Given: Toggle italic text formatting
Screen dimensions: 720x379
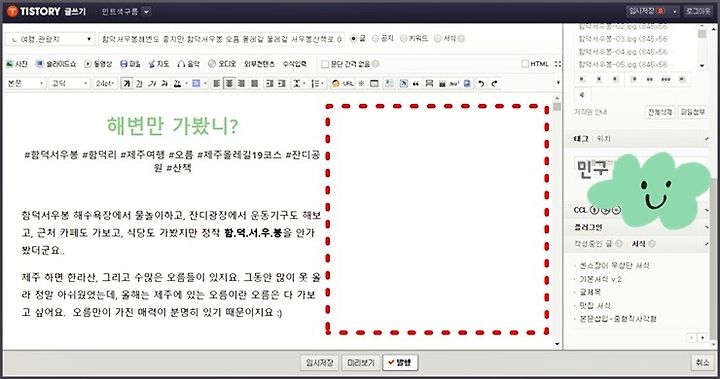Looking at the screenshot, I should 152,83.
